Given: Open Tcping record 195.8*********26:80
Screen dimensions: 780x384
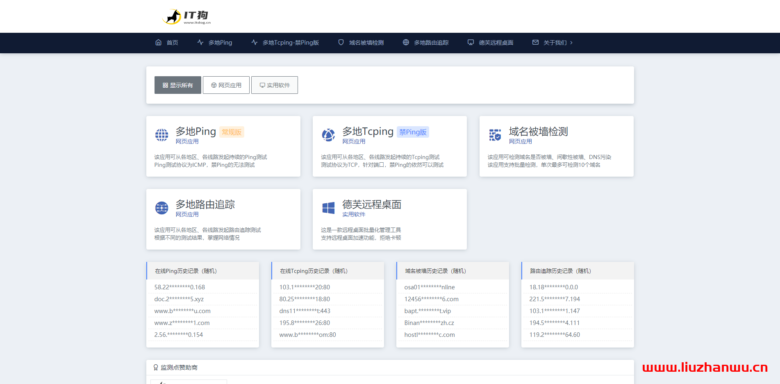Looking at the screenshot, I should click(x=305, y=323).
